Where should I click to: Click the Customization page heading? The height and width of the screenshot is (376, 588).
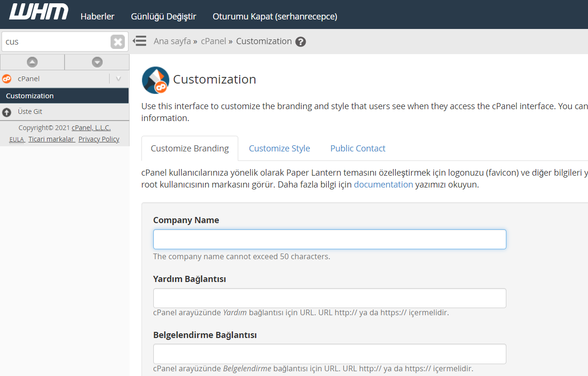pos(215,79)
